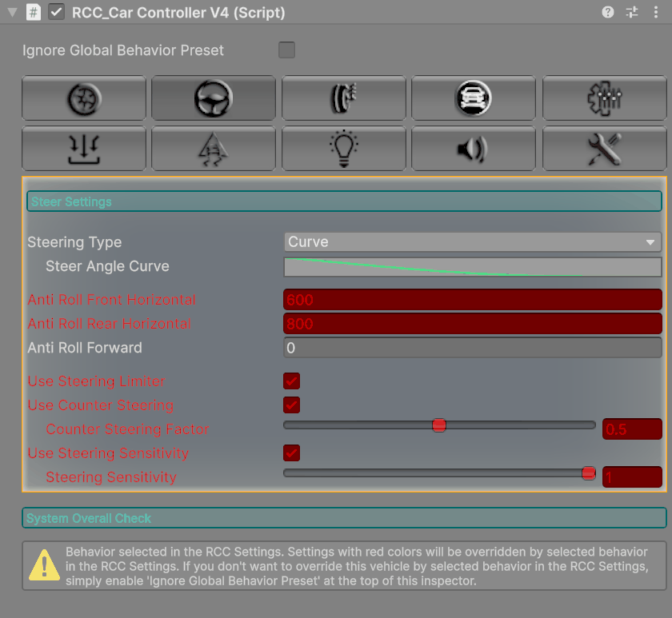
Task: Click the Steer Angle Curve label
Action: click(107, 266)
